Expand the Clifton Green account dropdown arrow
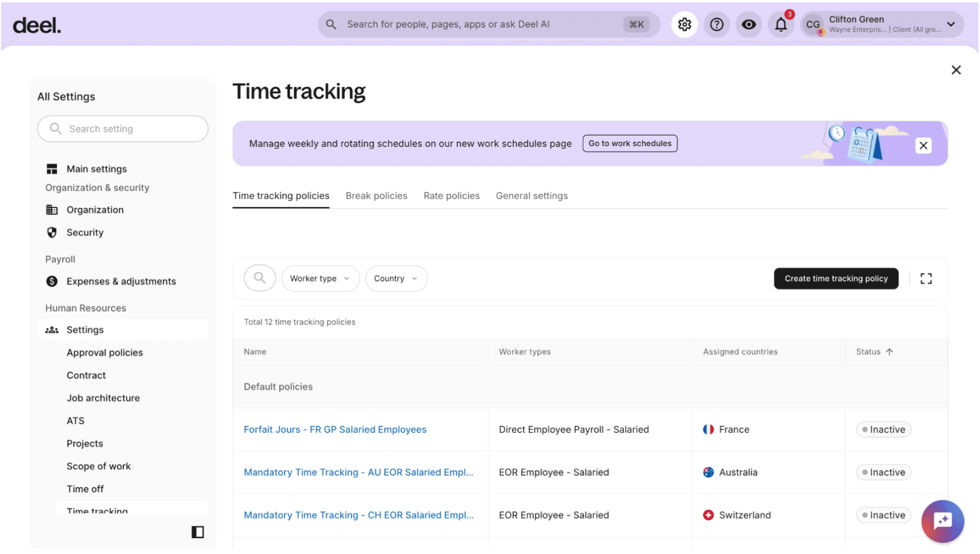The height and width of the screenshot is (554, 980). (x=951, y=24)
